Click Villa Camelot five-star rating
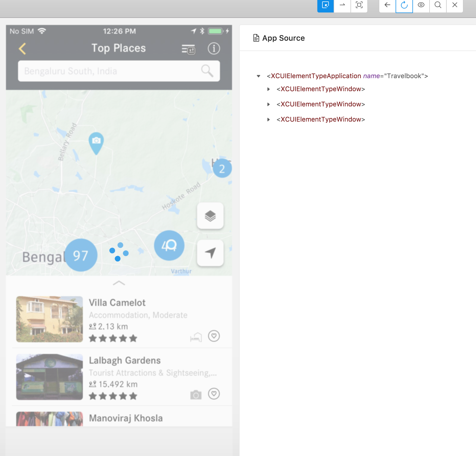 pos(113,338)
